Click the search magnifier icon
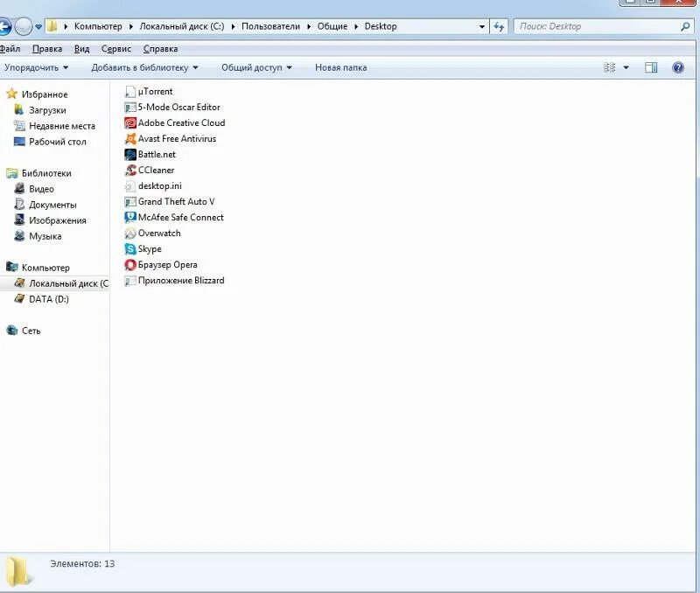Image resolution: width=700 pixels, height=593 pixels. [x=685, y=26]
